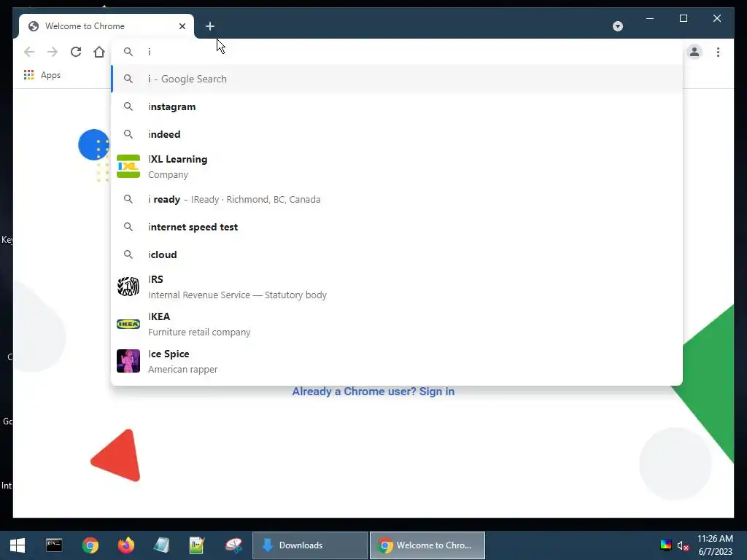
Task: Switch to the Downloads taskbar window
Action: 310,545
